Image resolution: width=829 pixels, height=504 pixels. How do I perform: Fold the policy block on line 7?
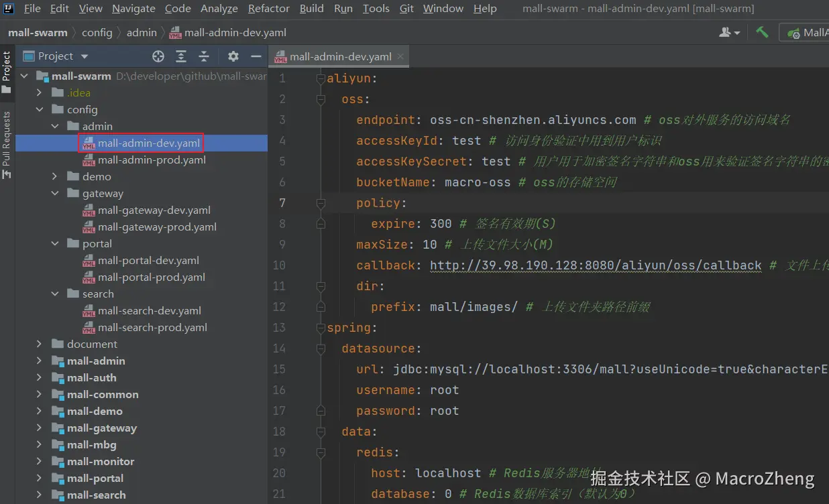pyautogui.click(x=321, y=203)
